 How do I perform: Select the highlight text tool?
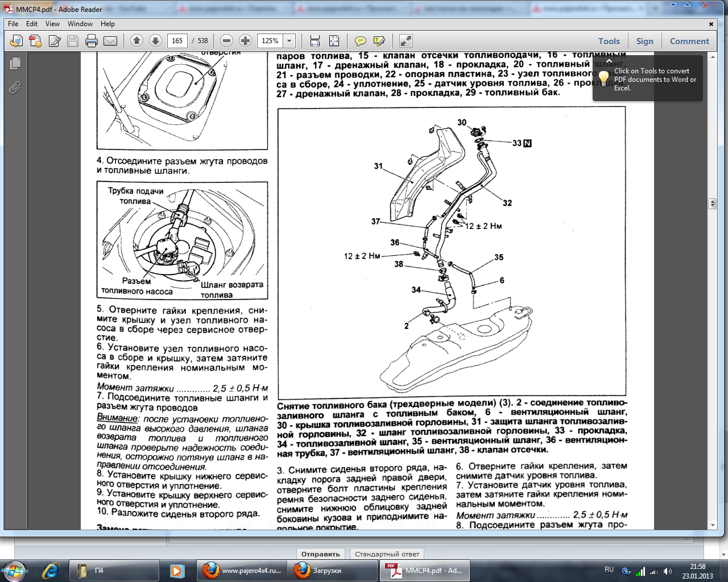379,41
